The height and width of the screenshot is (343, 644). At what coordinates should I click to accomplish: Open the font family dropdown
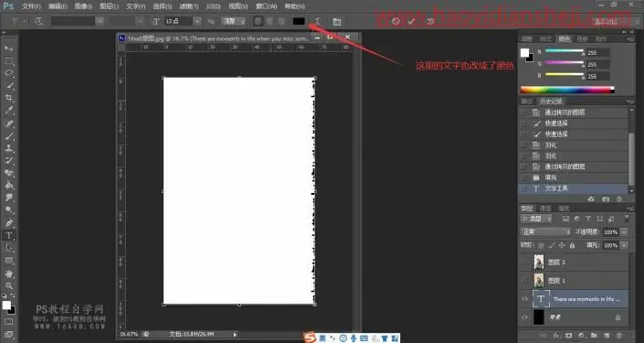[100, 21]
